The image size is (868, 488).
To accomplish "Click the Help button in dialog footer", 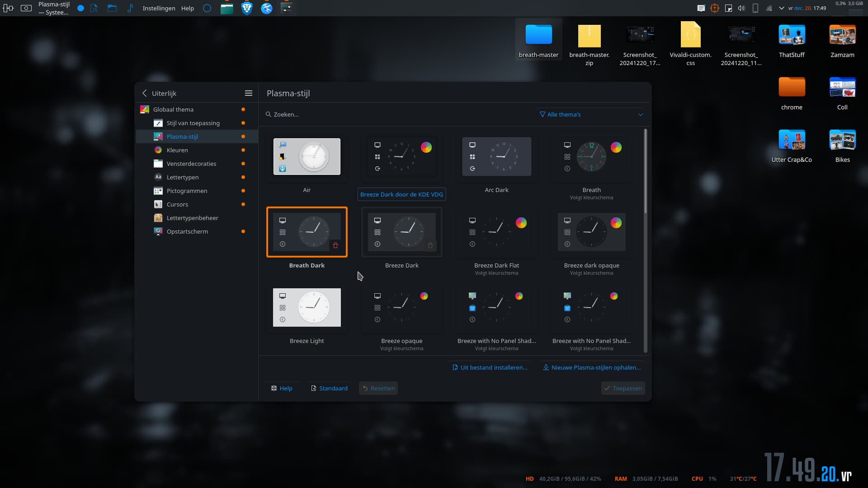I will point(282,388).
